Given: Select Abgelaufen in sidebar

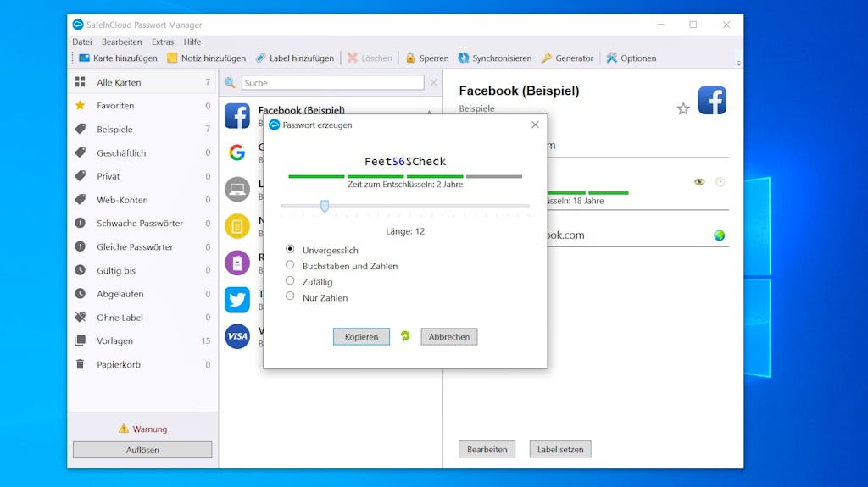Looking at the screenshot, I should [142, 294].
